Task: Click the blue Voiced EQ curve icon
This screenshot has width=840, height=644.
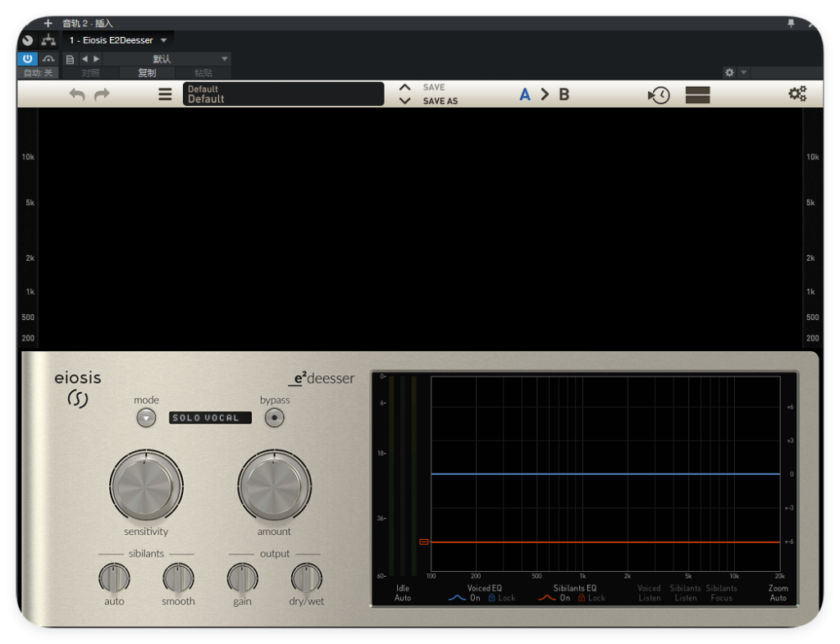Action: tap(456, 598)
